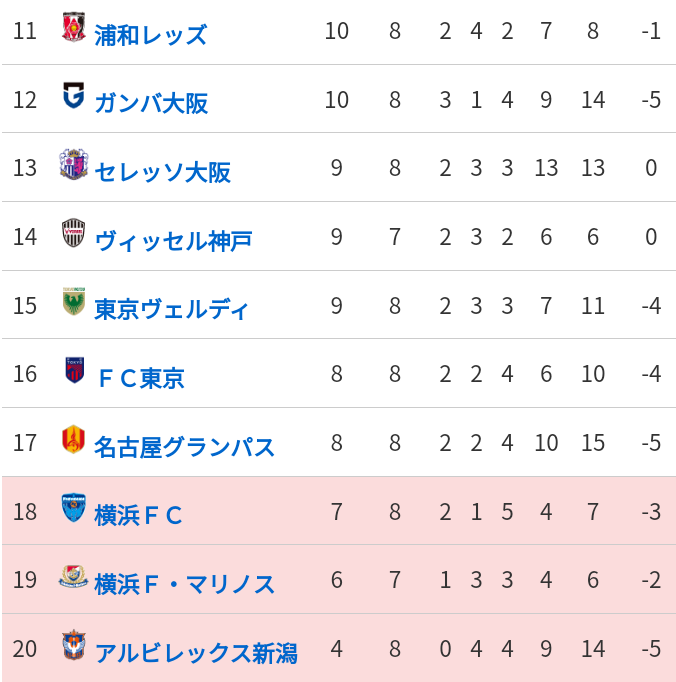Click the FC Tokyo club crest

point(74,370)
